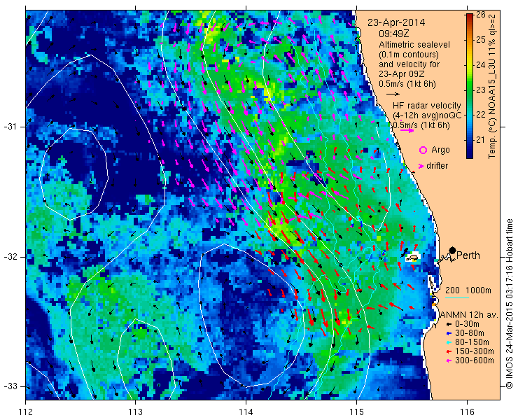Click the '0-30m' depth label
Screen dimensions: 518x420
(467, 325)
